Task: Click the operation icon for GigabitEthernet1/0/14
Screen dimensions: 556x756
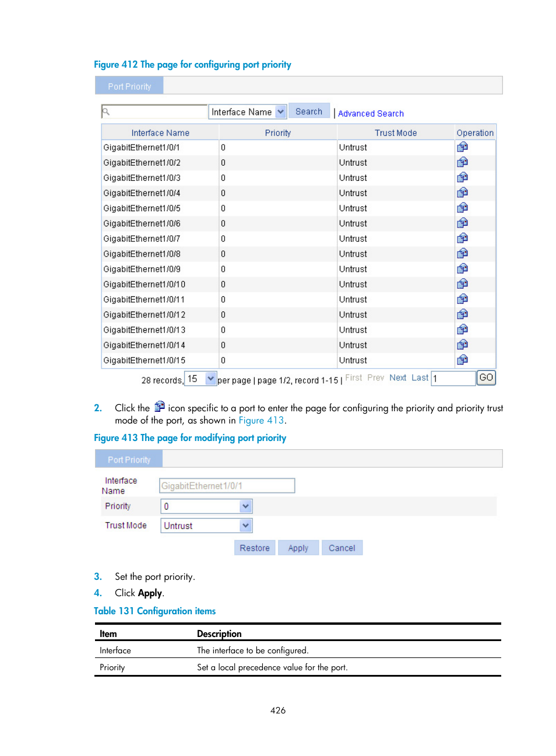Action: tap(463, 345)
